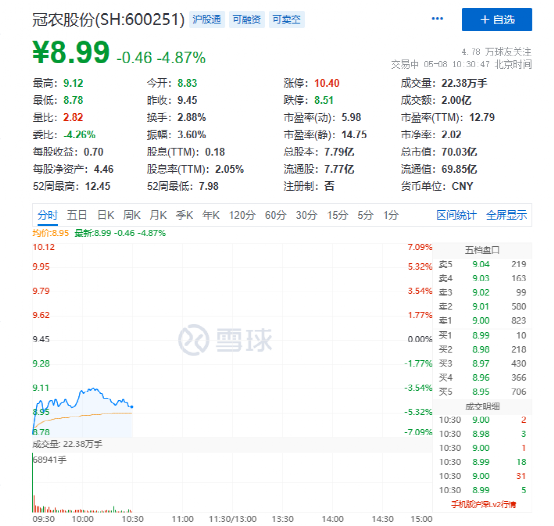Click the 涨停 value 10.40
The height and width of the screenshot is (526, 554).
[327, 83]
